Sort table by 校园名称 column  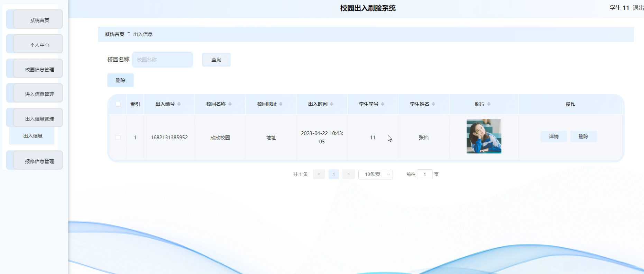[x=230, y=104]
